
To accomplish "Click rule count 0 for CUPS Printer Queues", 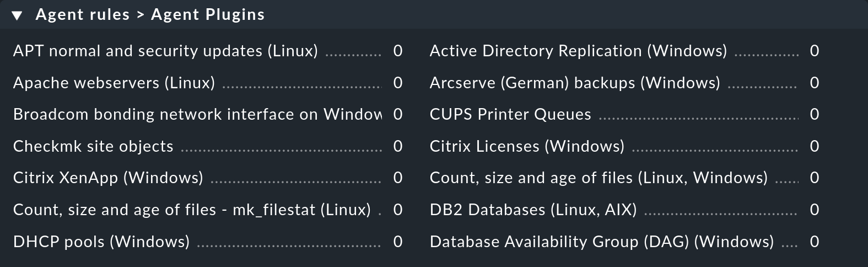I will pos(815,114).
